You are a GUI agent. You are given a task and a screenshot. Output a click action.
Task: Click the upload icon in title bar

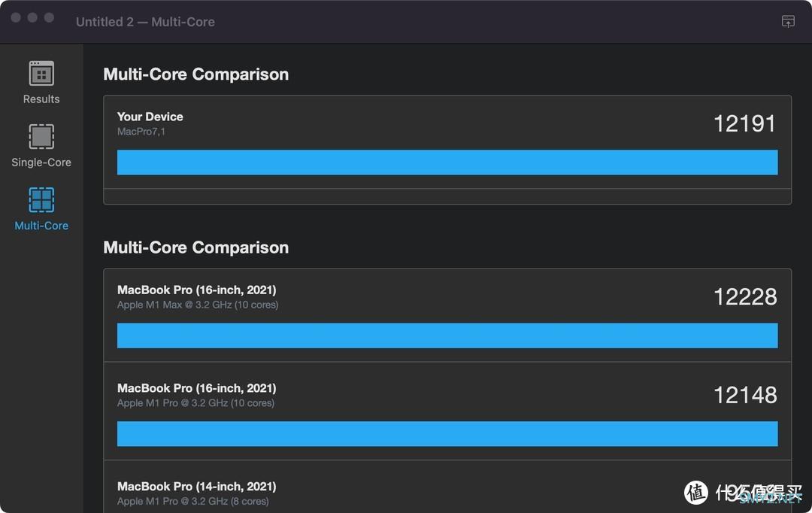[788, 21]
